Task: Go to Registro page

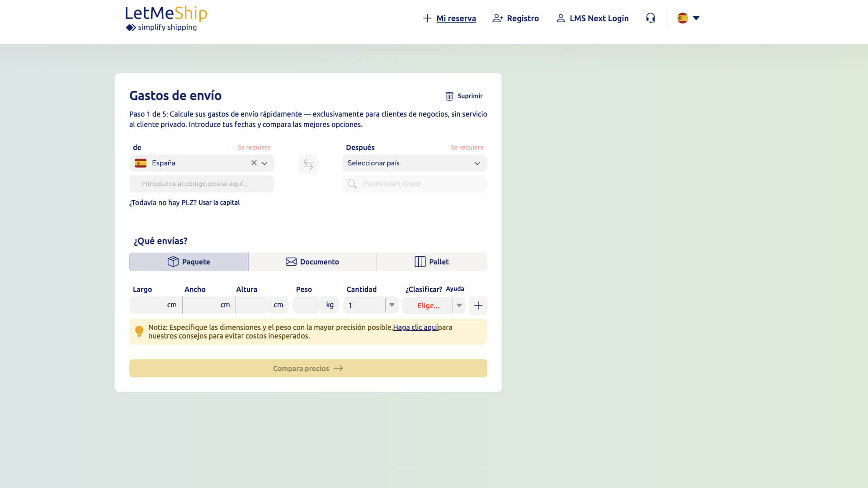Action: click(x=523, y=18)
